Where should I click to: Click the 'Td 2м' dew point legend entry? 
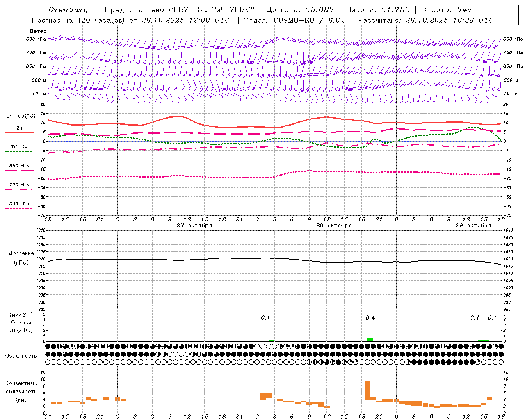pos(19,147)
